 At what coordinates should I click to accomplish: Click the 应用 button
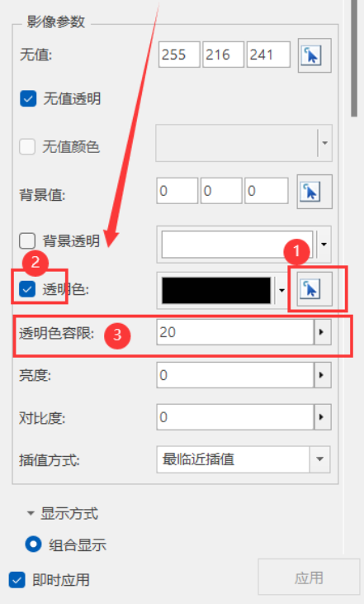pos(309,578)
